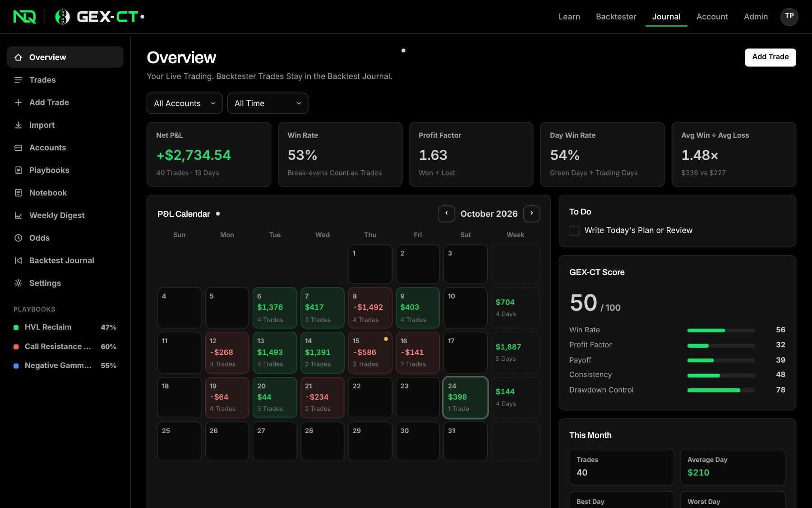The width and height of the screenshot is (812, 508).
Task: Open the TP user avatar
Action: coord(789,16)
